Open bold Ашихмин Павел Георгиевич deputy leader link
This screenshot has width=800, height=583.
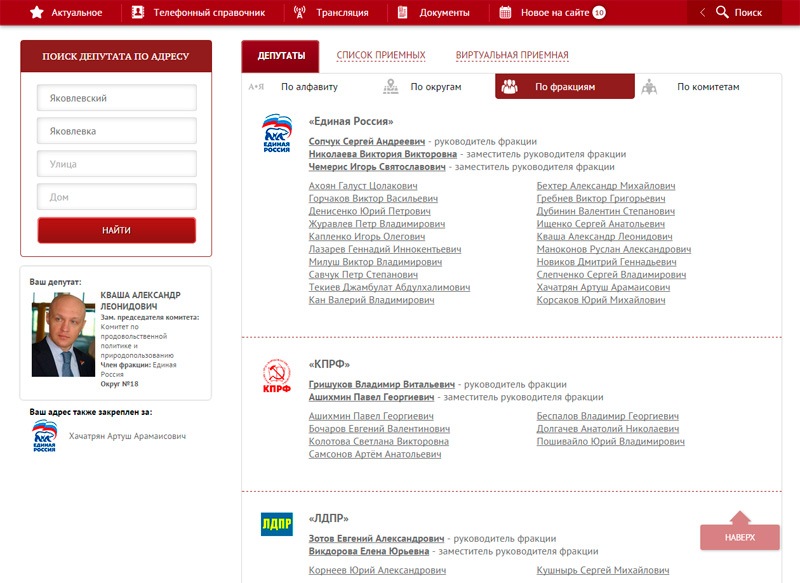(371, 397)
